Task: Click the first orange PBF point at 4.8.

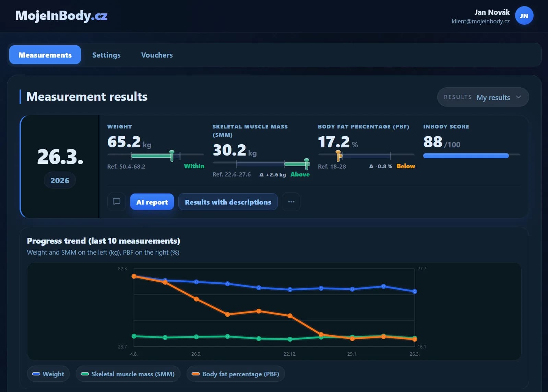Action: pos(134,276)
